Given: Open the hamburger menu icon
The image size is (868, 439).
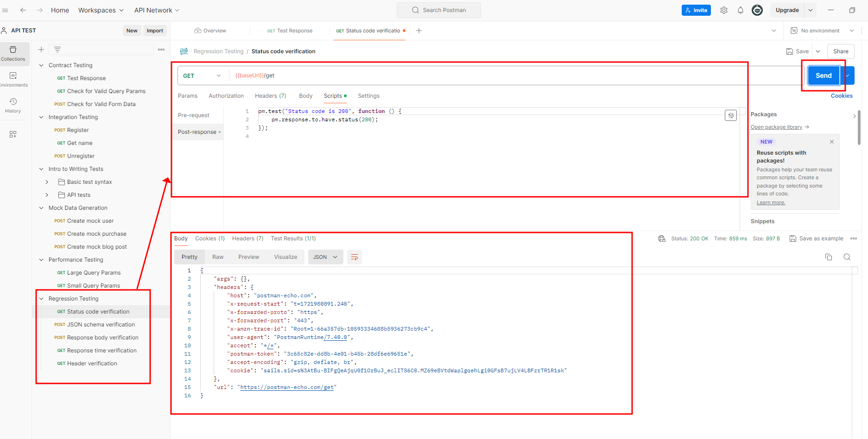Looking at the screenshot, I should [x=6, y=10].
